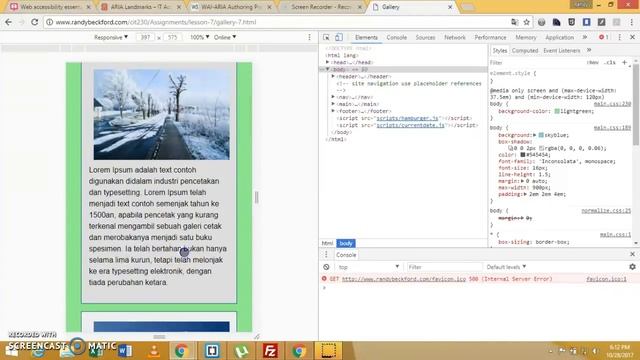640x360 pixels.
Task: Open uTorrent from the taskbar
Action: click(242, 351)
